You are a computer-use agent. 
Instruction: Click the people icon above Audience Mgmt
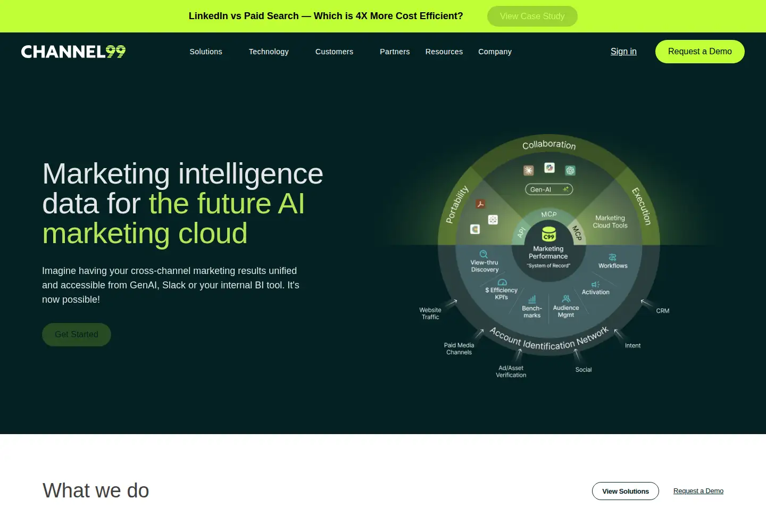pyautogui.click(x=566, y=299)
